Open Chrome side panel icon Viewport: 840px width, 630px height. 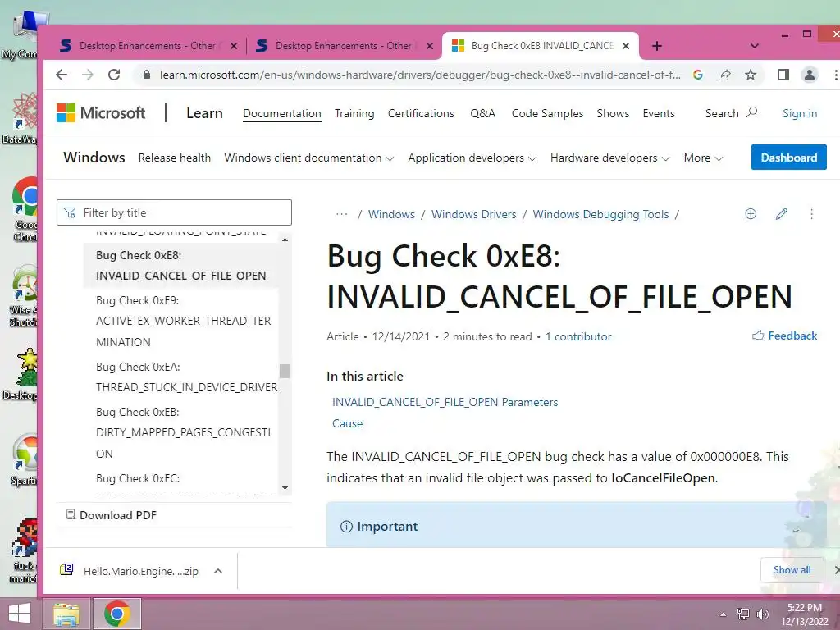pos(783,75)
